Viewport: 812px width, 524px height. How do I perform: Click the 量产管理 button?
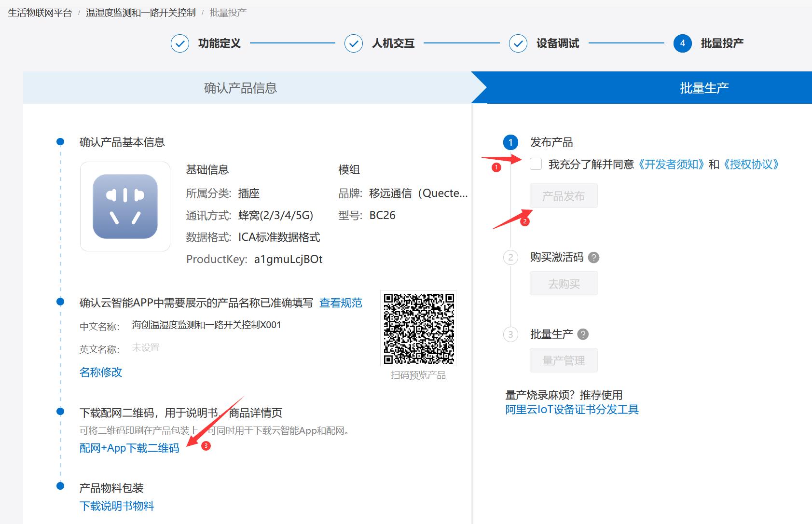pyautogui.click(x=564, y=360)
